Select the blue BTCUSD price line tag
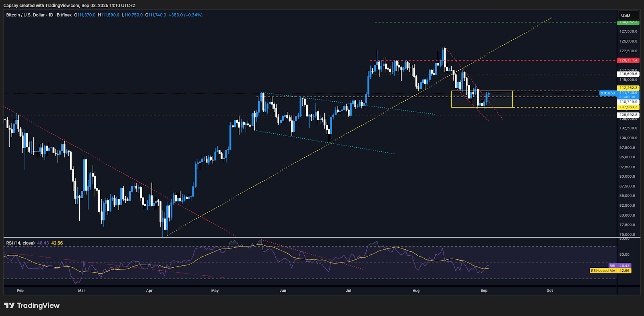 (x=607, y=93)
